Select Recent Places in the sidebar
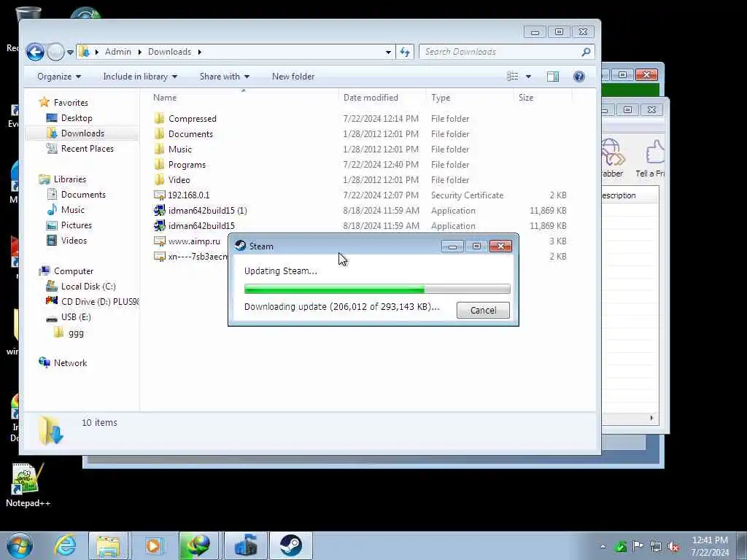The width and height of the screenshot is (747, 560). 87,149
